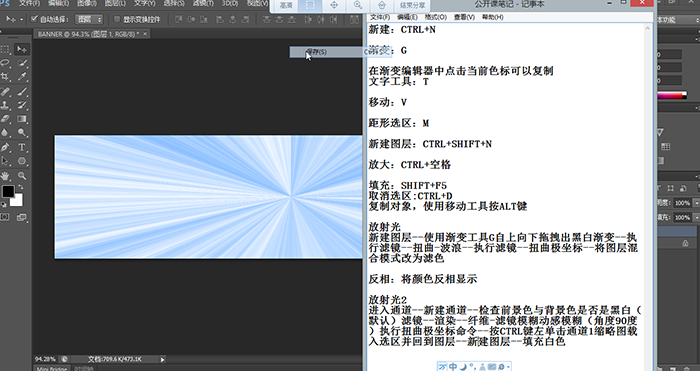Select the Lasso tool

pyautogui.click(x=5, y=63)
